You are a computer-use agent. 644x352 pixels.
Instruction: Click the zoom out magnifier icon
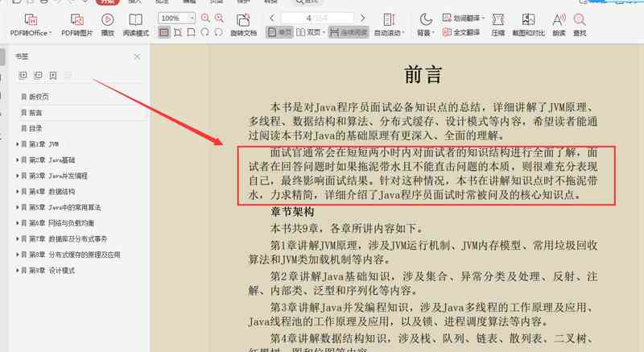point(205,18)
